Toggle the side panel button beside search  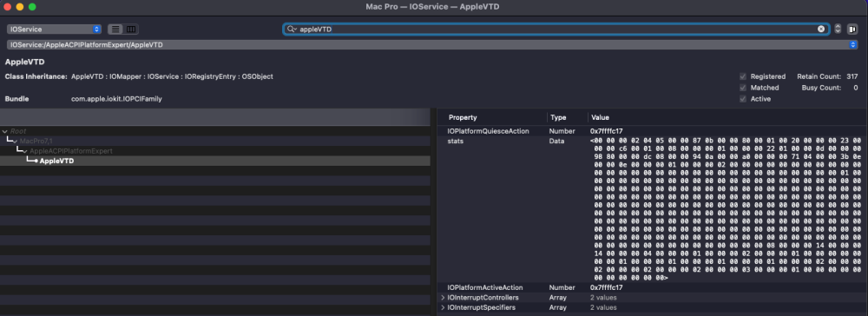point(852,30)
